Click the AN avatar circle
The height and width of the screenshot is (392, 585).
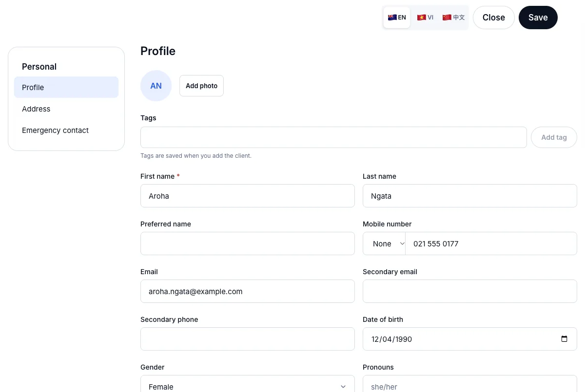point(156,86)
